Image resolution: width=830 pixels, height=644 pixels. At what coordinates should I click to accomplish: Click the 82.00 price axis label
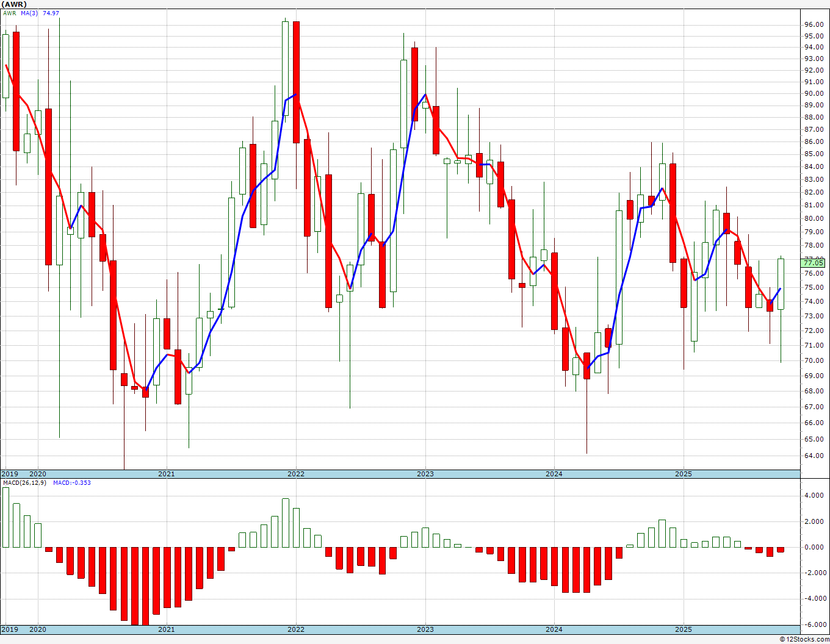pyautogui.click(x=814, y=192)
